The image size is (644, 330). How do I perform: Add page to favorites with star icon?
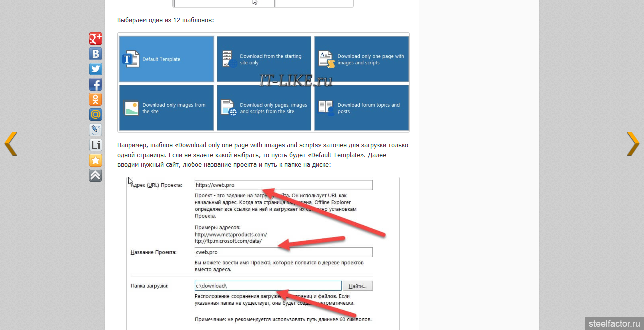coord(95,160)
